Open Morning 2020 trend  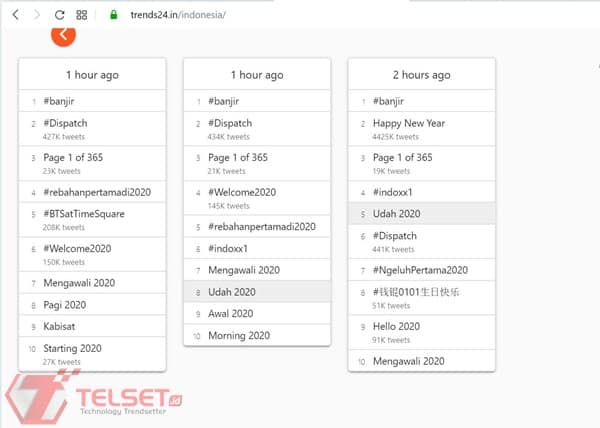239,335
